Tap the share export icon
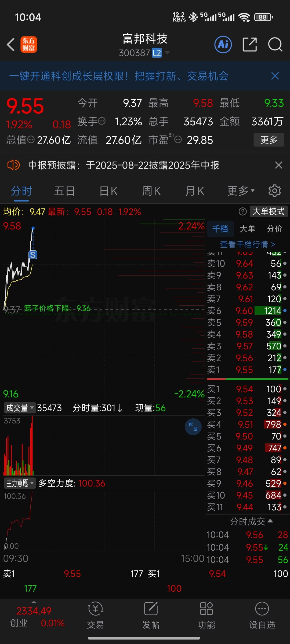The width and height of the screenshot is (290, 644). [x=250, y=45]
